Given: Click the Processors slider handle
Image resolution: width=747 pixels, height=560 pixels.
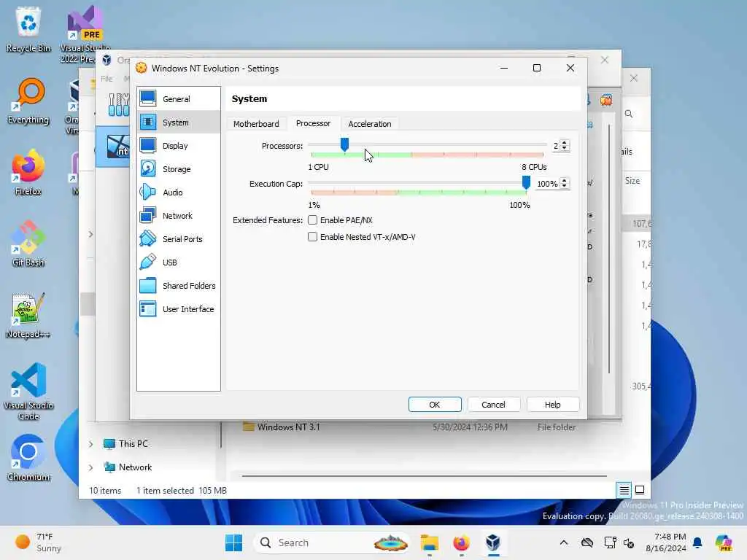Looking at the screenshot, I should [344, 144].
